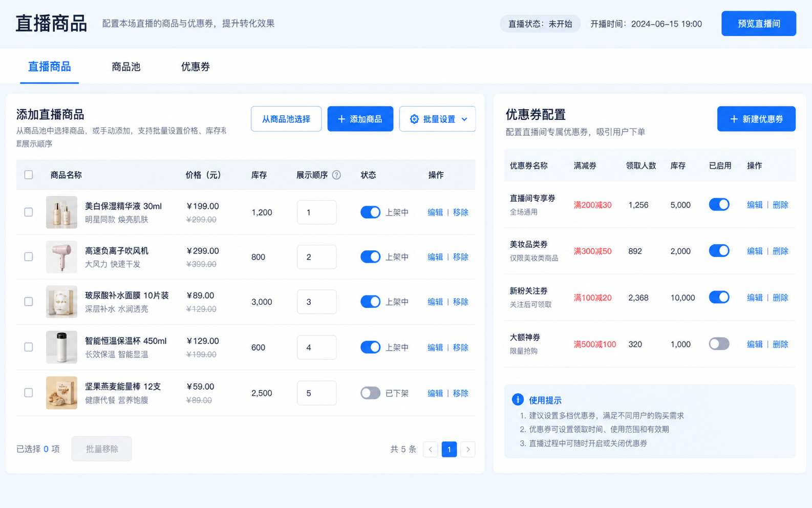The image size is (812, 508).
Task: Delete the 直播间专享券 coupon
Action: coord(780,205)
